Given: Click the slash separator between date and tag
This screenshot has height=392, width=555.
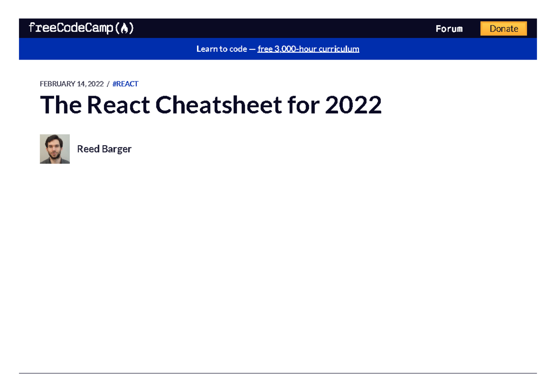Looking at the screenshot, I should [108, 84].
